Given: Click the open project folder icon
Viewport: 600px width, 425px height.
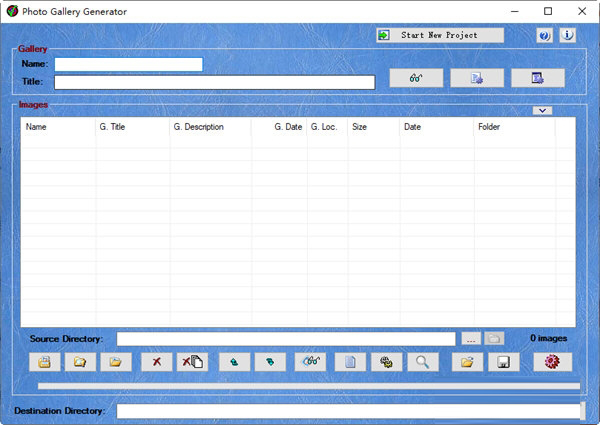Looking at the screenshot, I should [x=467, y=362].
